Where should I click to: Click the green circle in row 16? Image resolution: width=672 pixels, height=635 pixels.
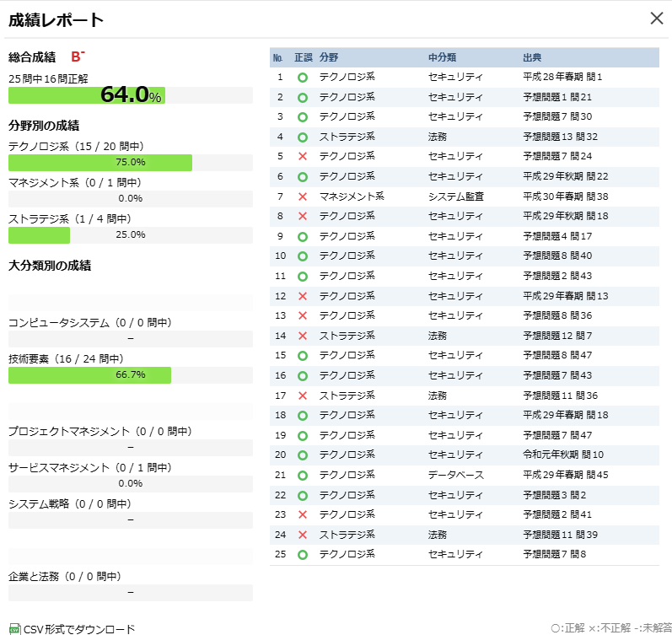(x=303, y=376)
